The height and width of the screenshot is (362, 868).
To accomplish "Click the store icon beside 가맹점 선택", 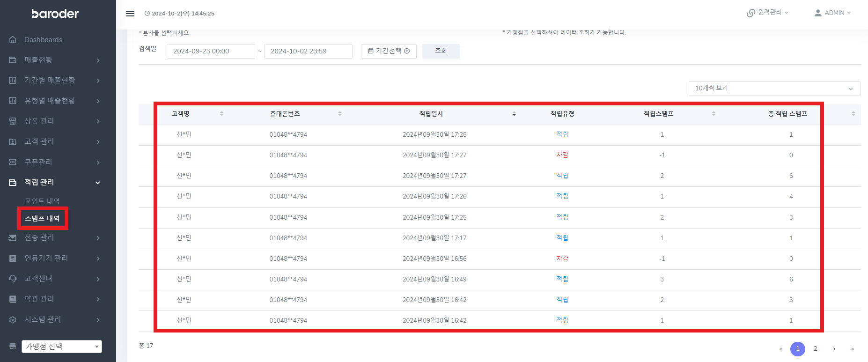I will pyautogui.click(x=13, y=347).
